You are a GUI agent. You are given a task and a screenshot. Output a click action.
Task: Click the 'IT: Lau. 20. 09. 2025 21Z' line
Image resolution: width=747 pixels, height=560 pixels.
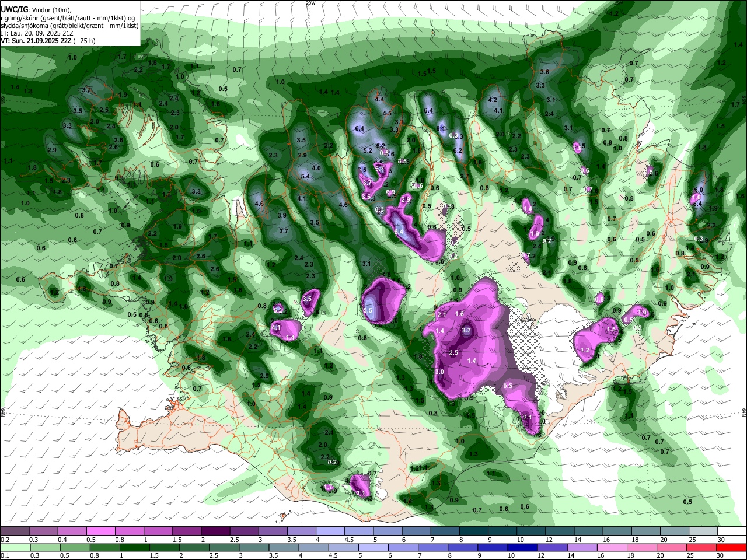point(36,33)
